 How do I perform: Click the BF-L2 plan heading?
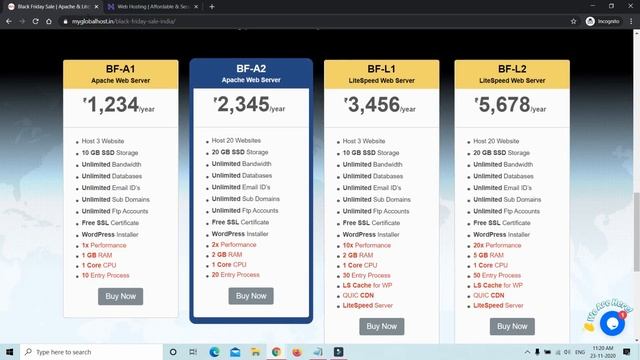tap(512, 69)
